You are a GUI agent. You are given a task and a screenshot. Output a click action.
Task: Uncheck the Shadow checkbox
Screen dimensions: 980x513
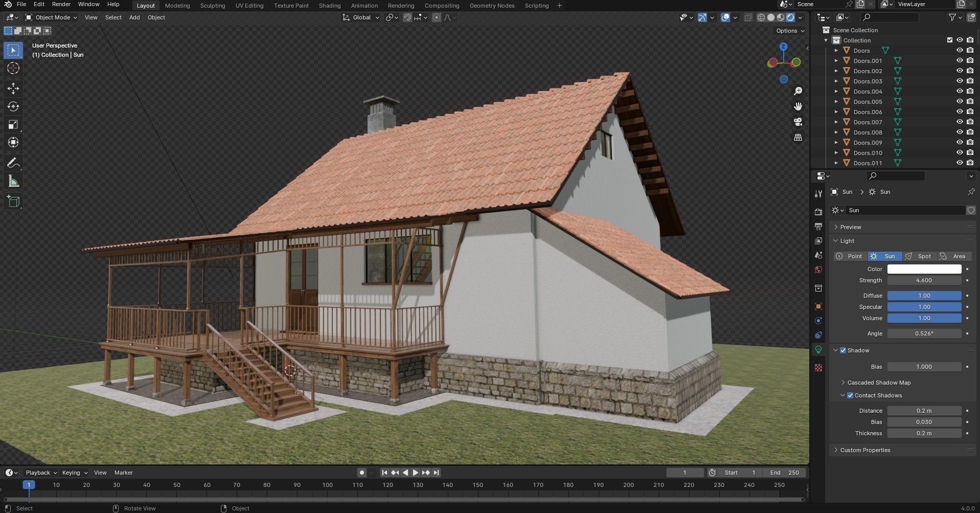point(843,350)
